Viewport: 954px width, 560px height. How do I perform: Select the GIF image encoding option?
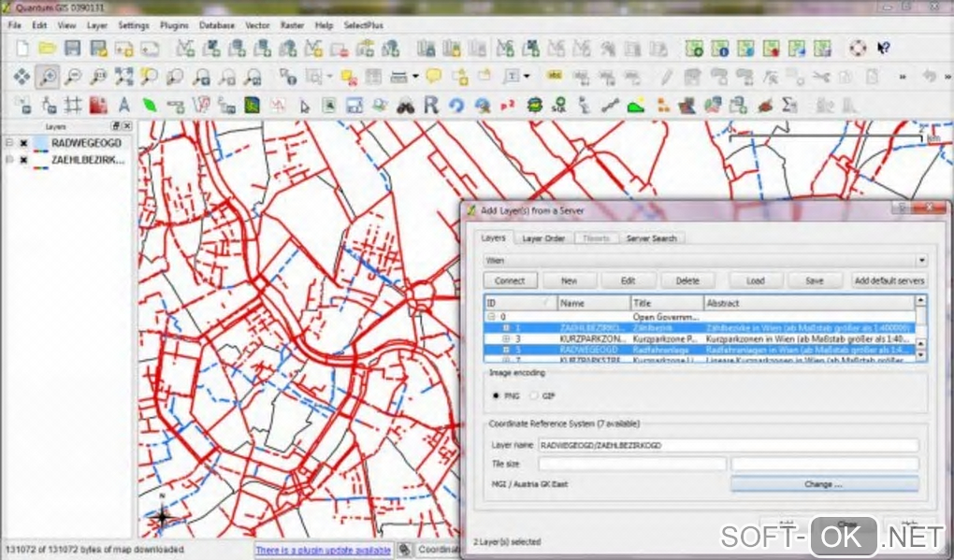pos(535,395)
